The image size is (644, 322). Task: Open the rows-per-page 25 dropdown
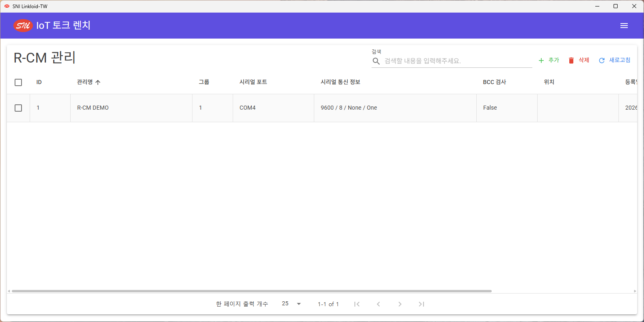click(292, 304)
